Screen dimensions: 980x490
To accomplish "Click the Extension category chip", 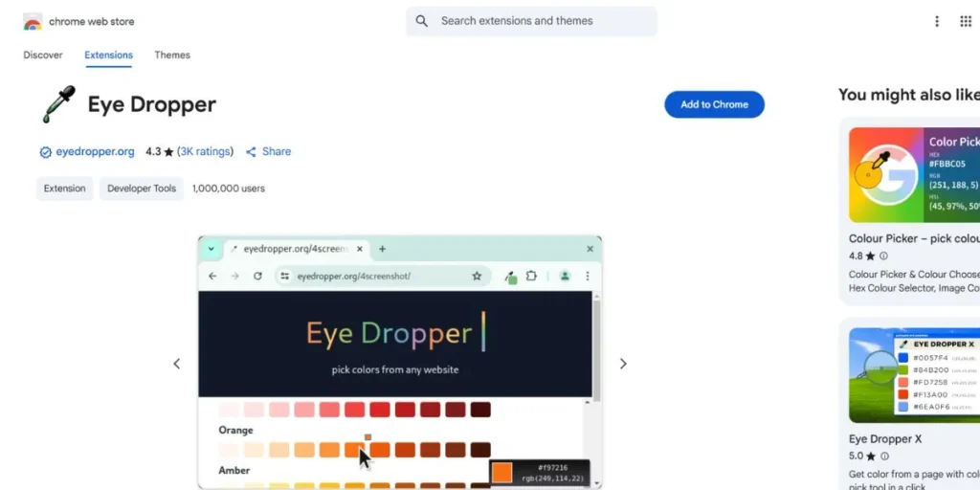I will click(64, 189).
